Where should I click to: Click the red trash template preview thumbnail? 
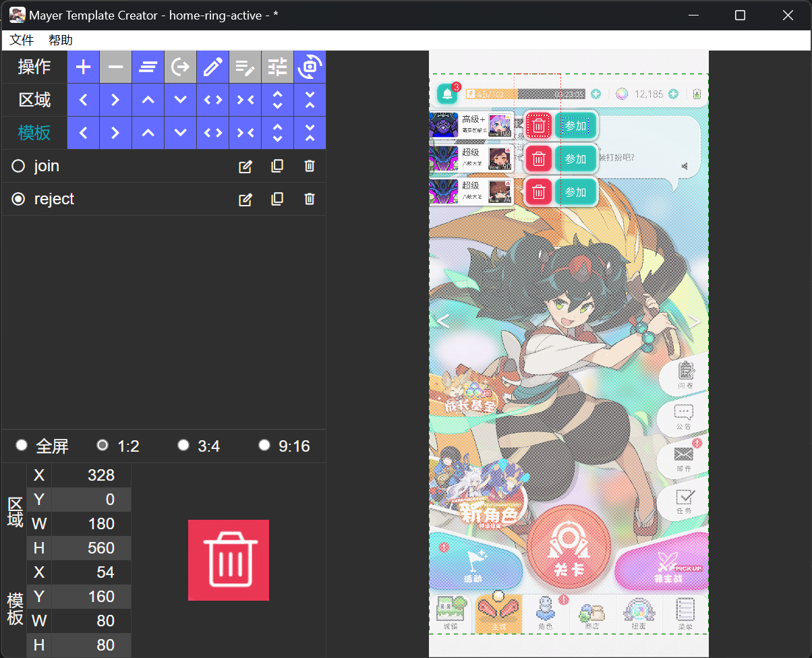pyautogui.click(x=229, y=560)
